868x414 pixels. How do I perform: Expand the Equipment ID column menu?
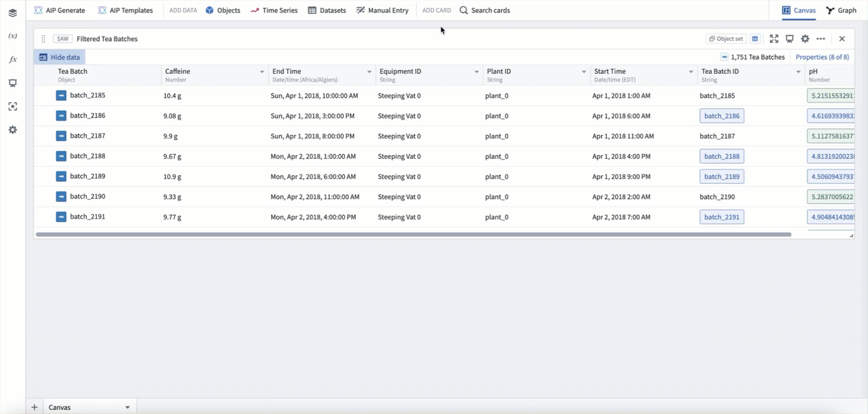click(x=476, y=72)
